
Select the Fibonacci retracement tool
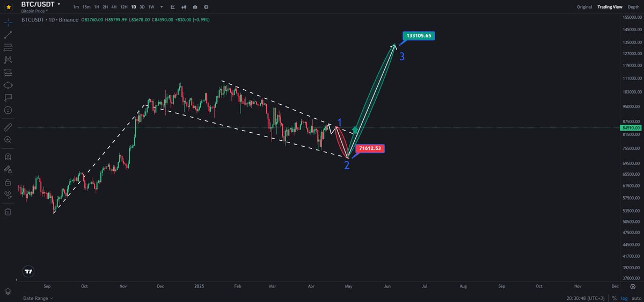(x=8, y=48)
